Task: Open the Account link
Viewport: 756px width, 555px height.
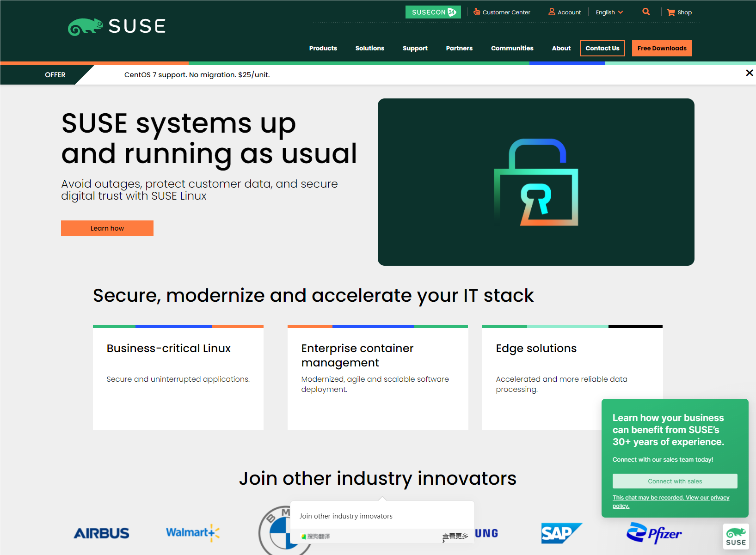Action: (569, 12)
